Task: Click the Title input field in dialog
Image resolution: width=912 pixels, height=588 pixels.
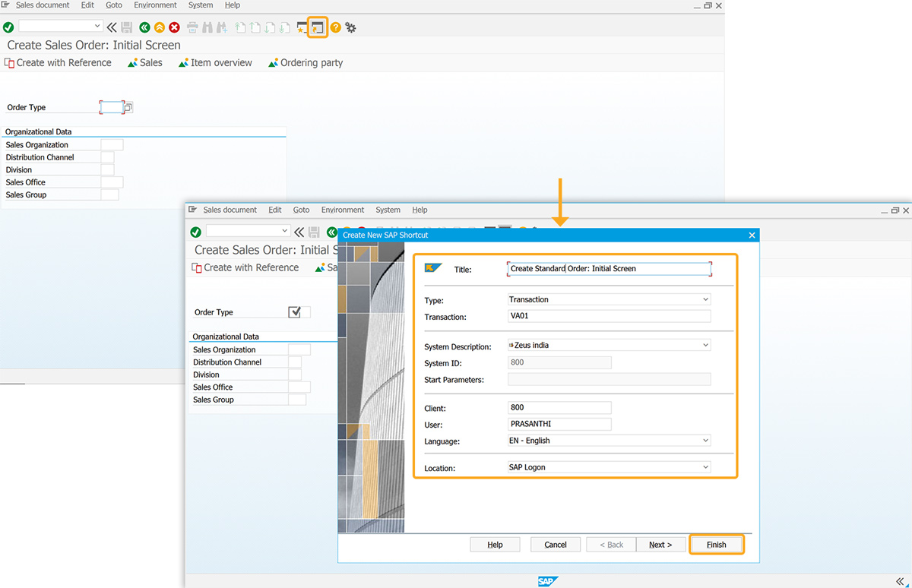Action: (x=610, y=268)
